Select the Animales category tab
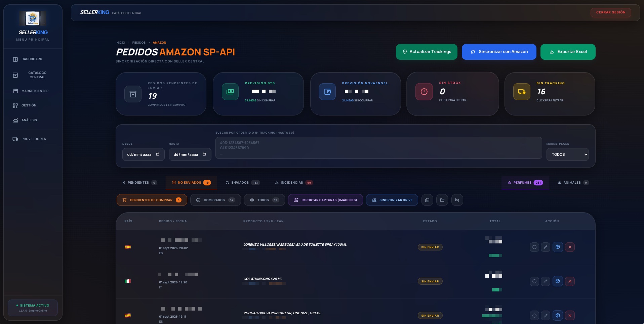Image resolution: width=644 pixels, height=324 pixels. pyautogui.click(x=573, y=183)
